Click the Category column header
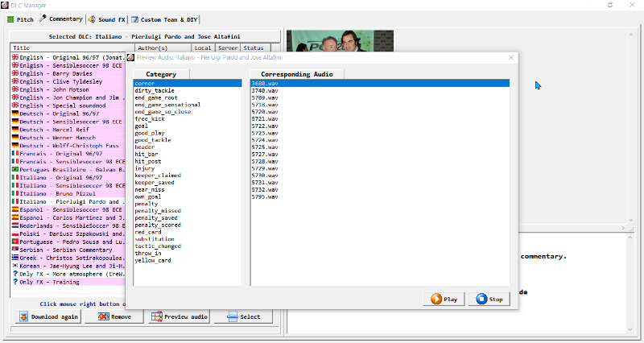 point(167,73)
